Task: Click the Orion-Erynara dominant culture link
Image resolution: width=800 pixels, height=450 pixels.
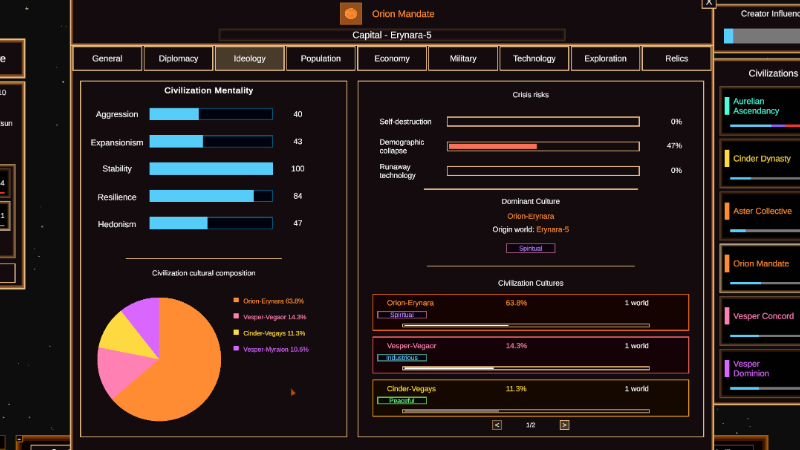Action: [x=531, y=216]
